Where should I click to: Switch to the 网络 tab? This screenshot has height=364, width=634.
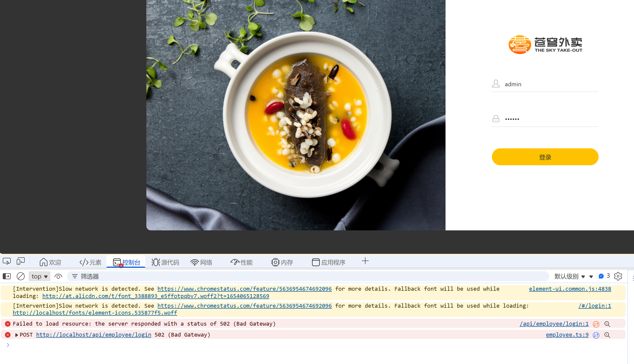pos(201,262)
